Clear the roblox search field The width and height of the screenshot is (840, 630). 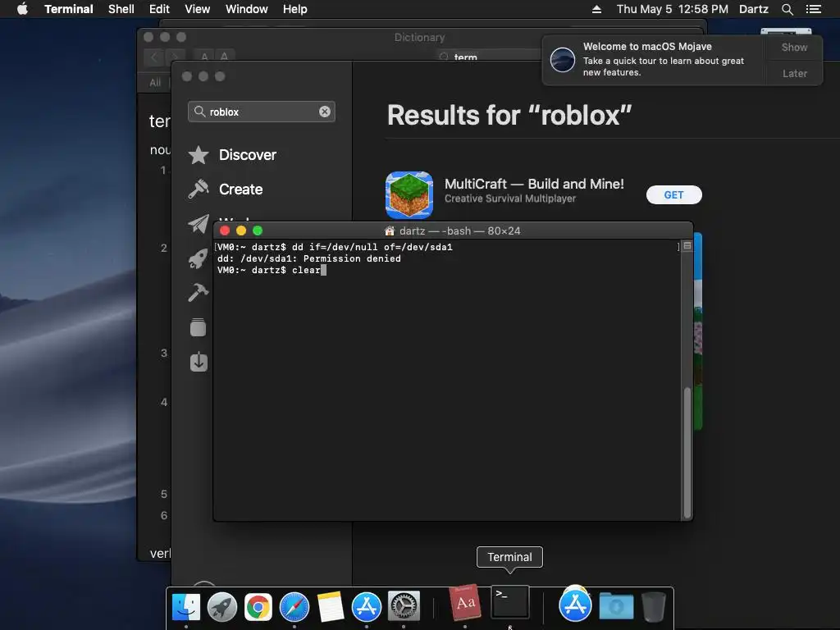pyautogui.click(x=325, y=112)
